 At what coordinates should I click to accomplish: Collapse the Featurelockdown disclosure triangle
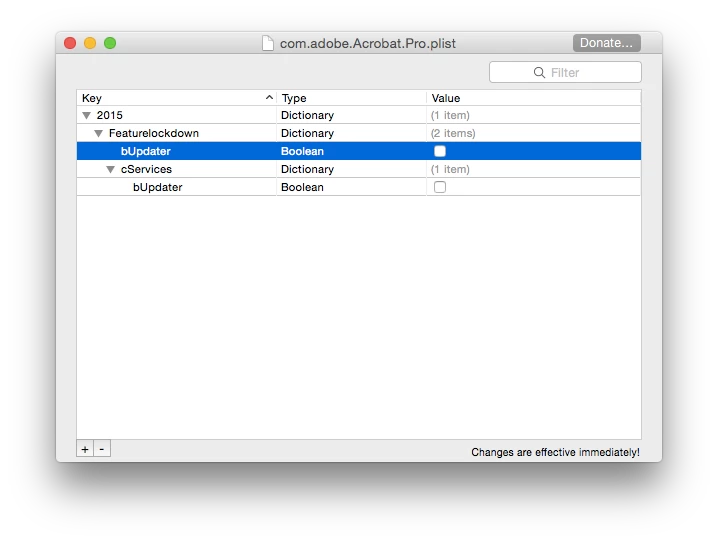[98, 134]
